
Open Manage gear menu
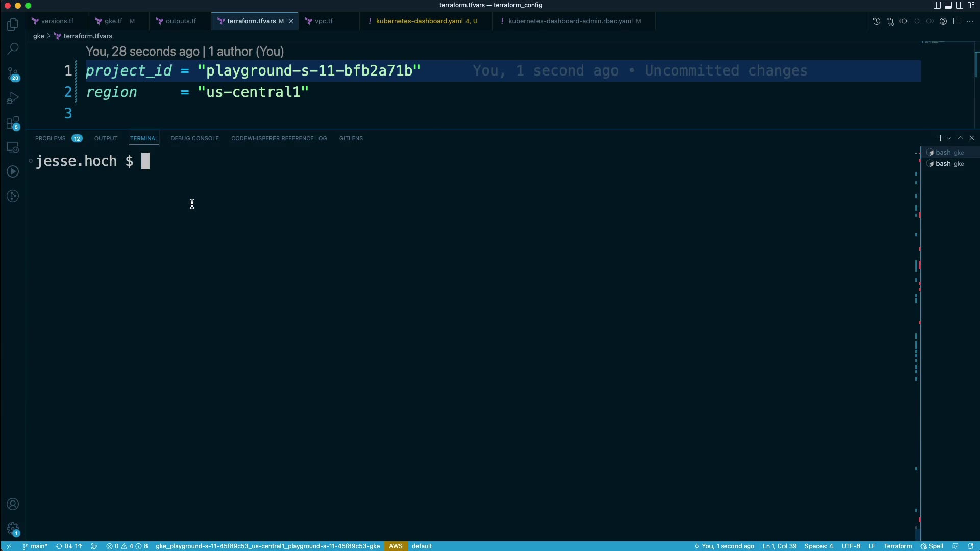(13, 529)
